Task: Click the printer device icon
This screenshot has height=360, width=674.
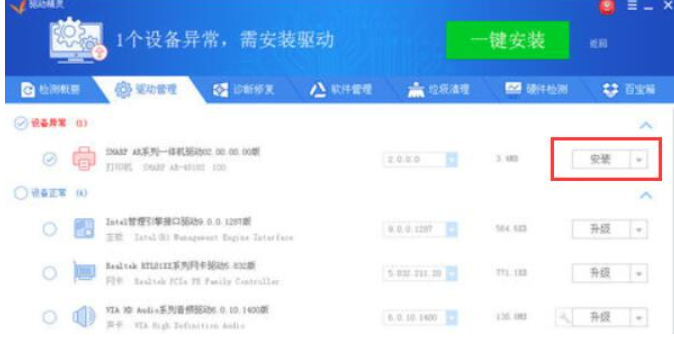Action: tap(84, 159)
